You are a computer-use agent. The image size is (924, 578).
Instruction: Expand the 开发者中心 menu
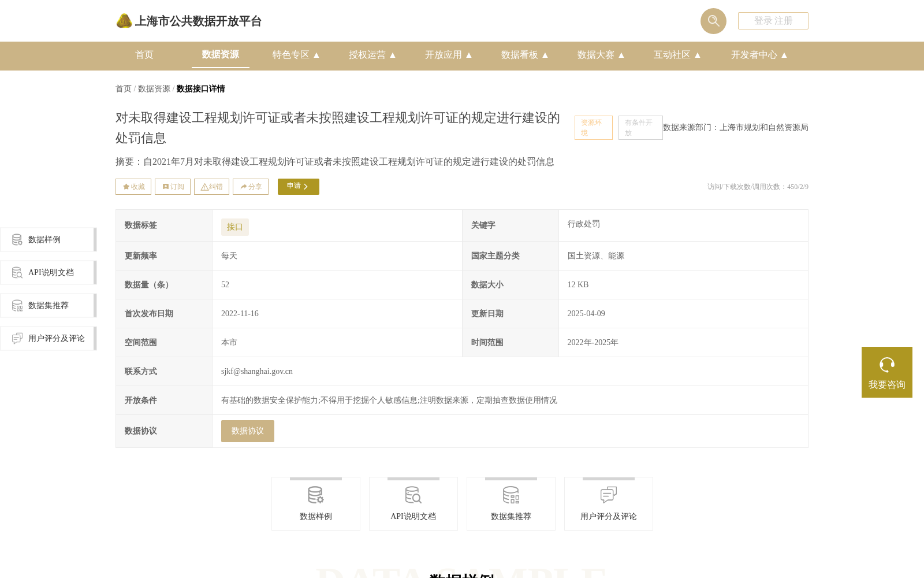tap(759, 55)
